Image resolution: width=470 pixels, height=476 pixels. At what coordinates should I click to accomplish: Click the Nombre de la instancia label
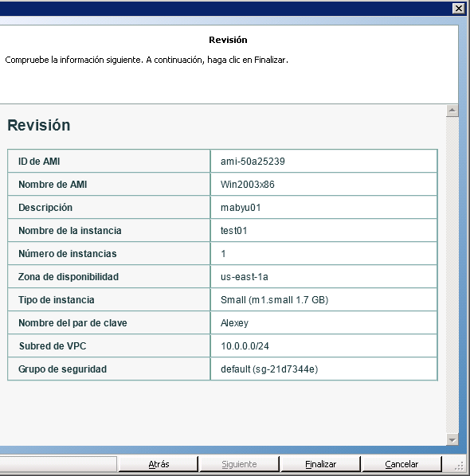70,230
